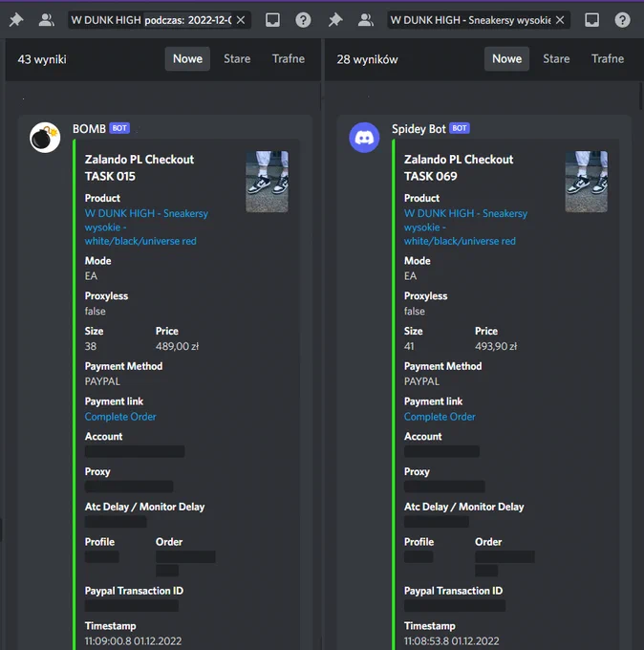Click 'Complete Order' link in TASK 015
This screenshot has height=650, width=644.
click(120, 417)
